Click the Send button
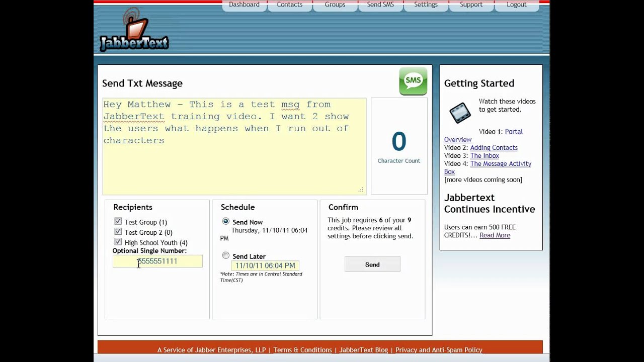The width and height of the screenshot is (644, 362). pyautogui.click(x=372, y=264)
